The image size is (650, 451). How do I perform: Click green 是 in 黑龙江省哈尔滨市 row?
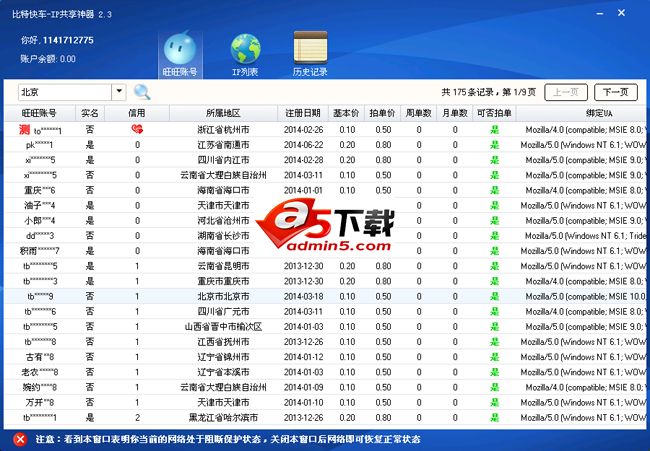pyautogui.click(x=494, y=417)
